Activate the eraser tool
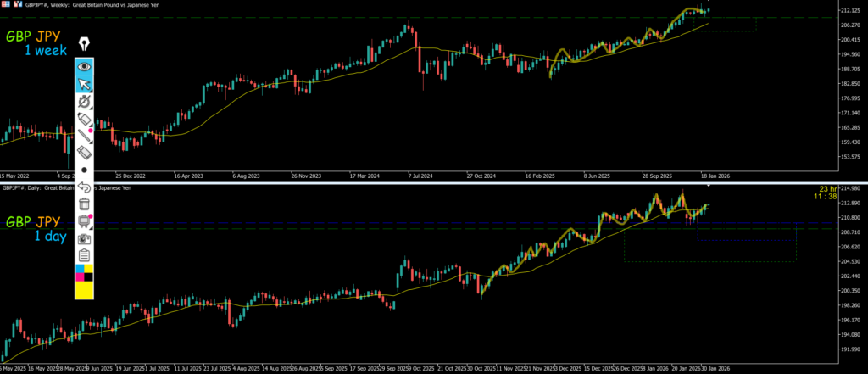This screenshot has height=374, width=868. click(x=85, y=153)
